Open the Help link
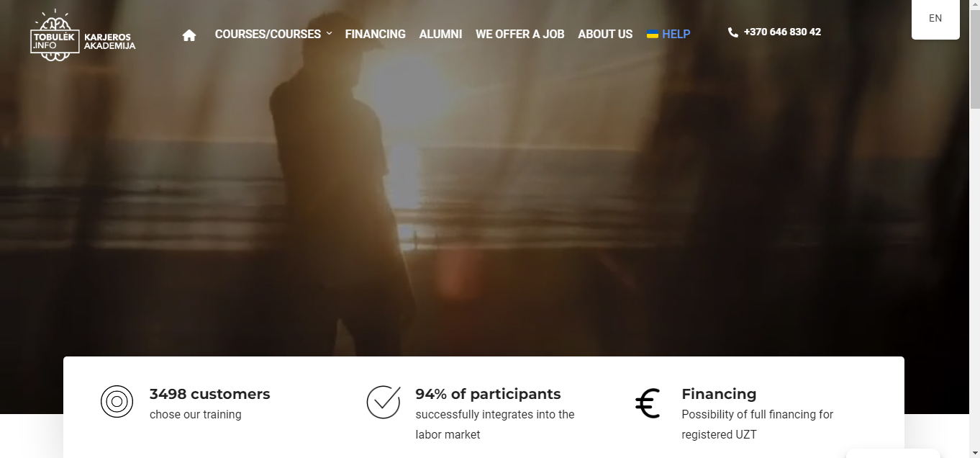The image size is (980, 458). click(676, 34)
